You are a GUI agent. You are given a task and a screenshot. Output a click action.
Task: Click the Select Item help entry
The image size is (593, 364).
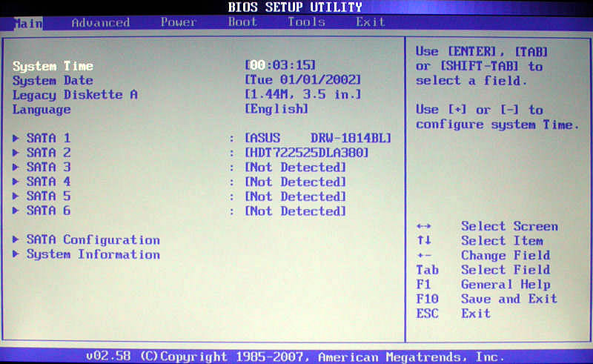click(x=502, y=241)
